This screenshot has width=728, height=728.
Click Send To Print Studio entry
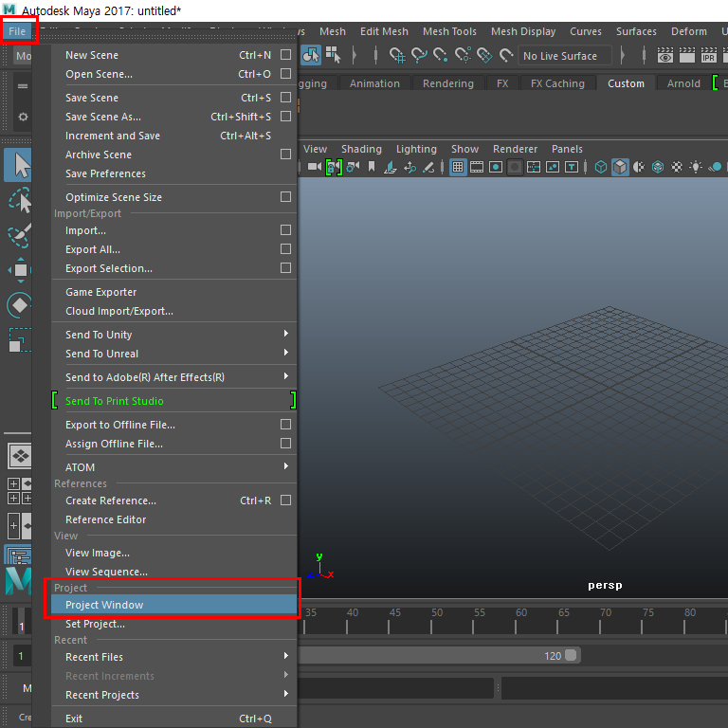pos(174,401)
